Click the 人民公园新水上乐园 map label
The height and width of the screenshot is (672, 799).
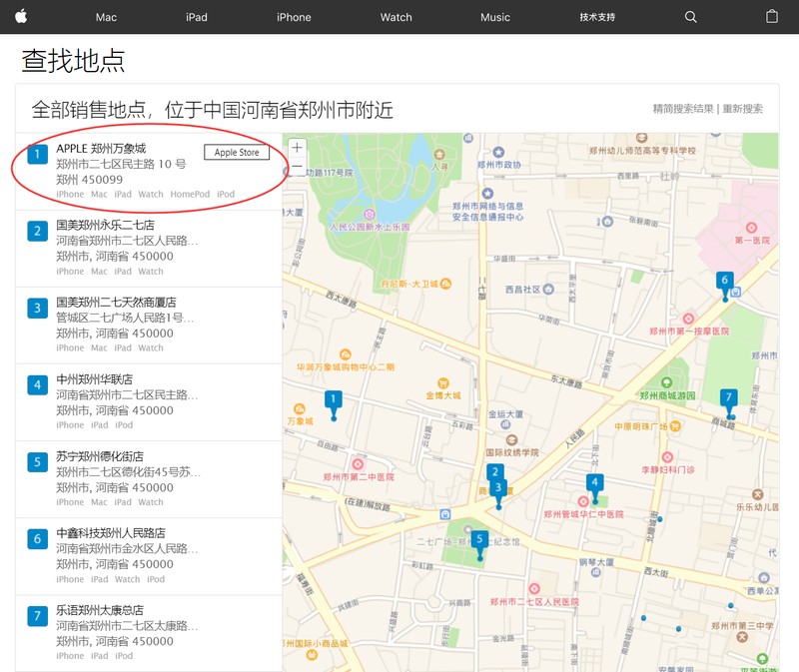tap(370, 227)
